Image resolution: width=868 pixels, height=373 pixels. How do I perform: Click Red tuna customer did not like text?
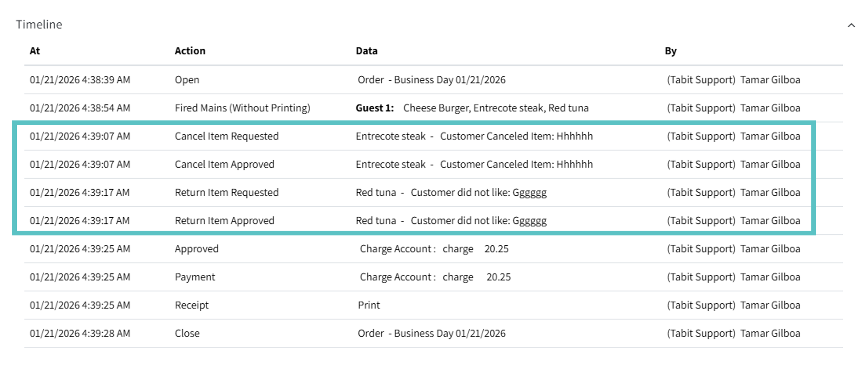pyautogui.click(x=451, y=192)
